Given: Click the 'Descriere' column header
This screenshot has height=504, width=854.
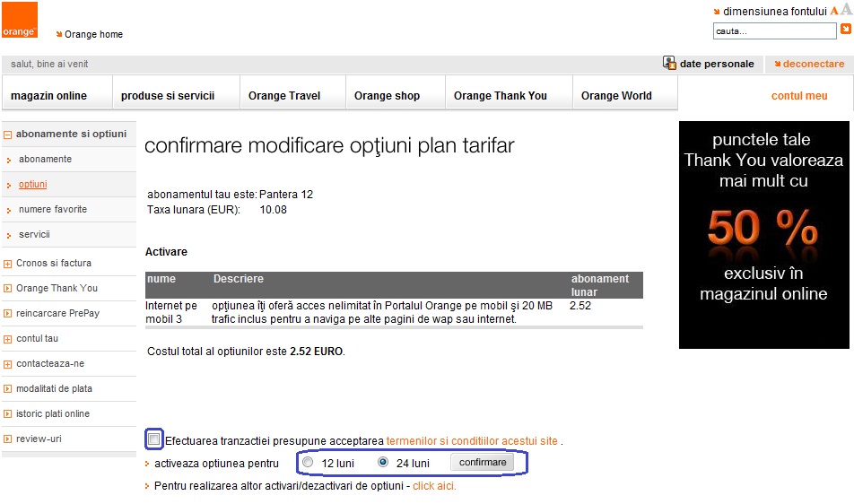Looking at the screenshot, I should coord(238,279).
